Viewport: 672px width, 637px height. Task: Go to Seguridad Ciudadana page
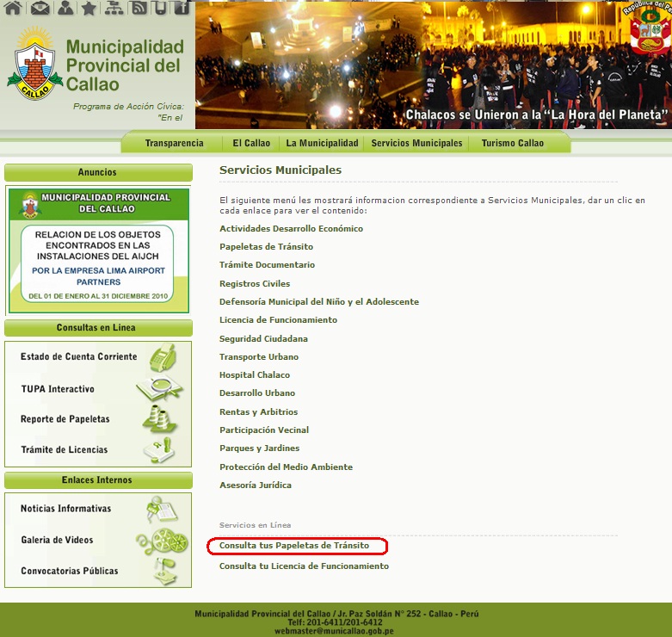coord(263,338)
